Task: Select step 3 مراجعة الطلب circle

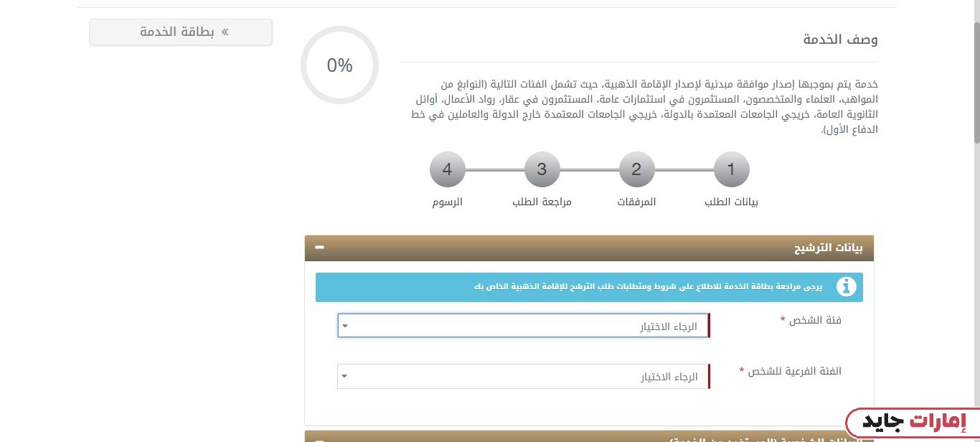Action: coord(542,169)
